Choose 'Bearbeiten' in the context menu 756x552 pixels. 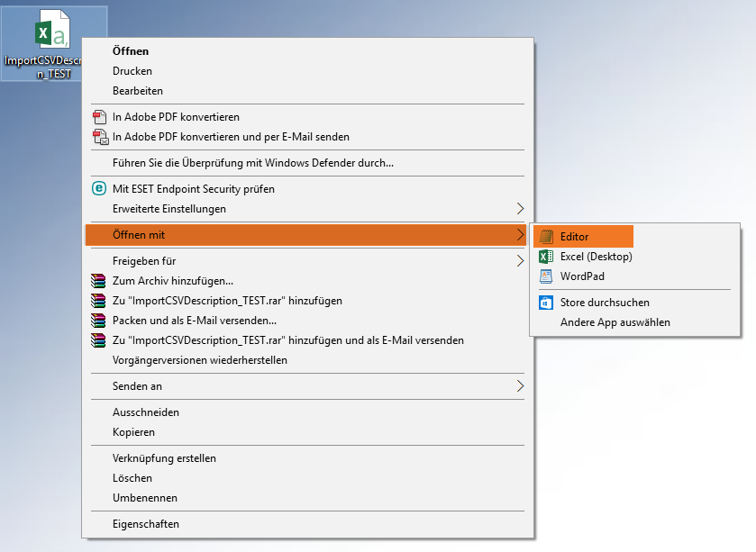pos(308,91)
